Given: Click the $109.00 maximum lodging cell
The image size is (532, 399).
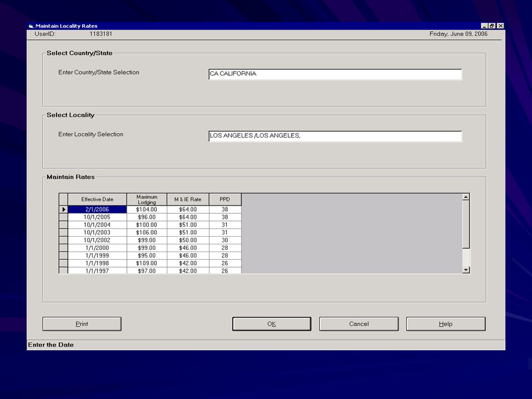Looking at the screenshot, I should click(x=147, y=263).
